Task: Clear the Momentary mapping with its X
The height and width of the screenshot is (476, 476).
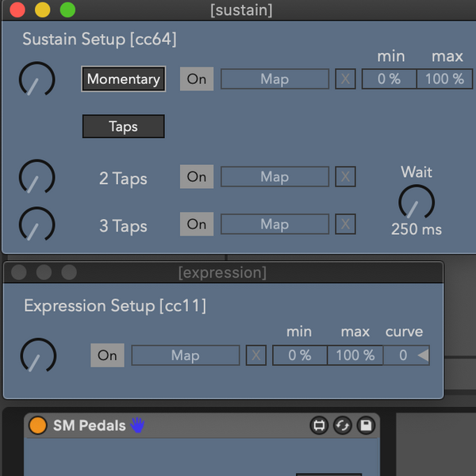Action: (345, 79)
